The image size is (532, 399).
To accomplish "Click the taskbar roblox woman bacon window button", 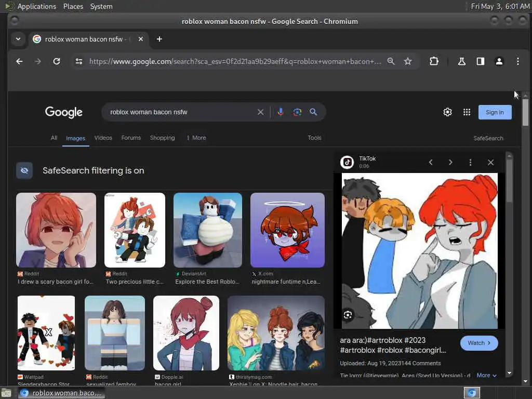I will pos(61,393).
